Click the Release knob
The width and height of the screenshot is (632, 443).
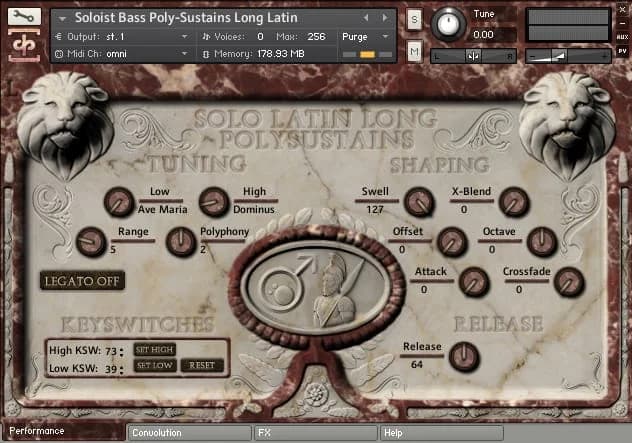pyautogui.click(x=464, y=356)
